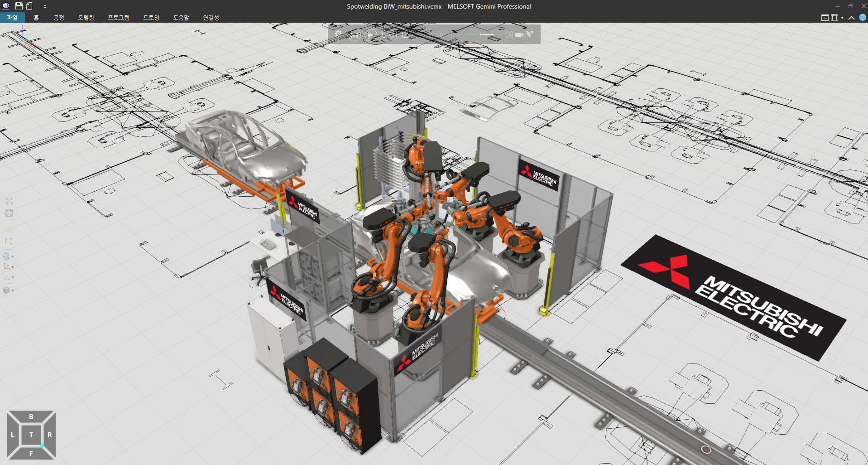This screenshot has height=465, width=868.
Task: Select the office chair at operator desk
Action: (x=259, y=270)
